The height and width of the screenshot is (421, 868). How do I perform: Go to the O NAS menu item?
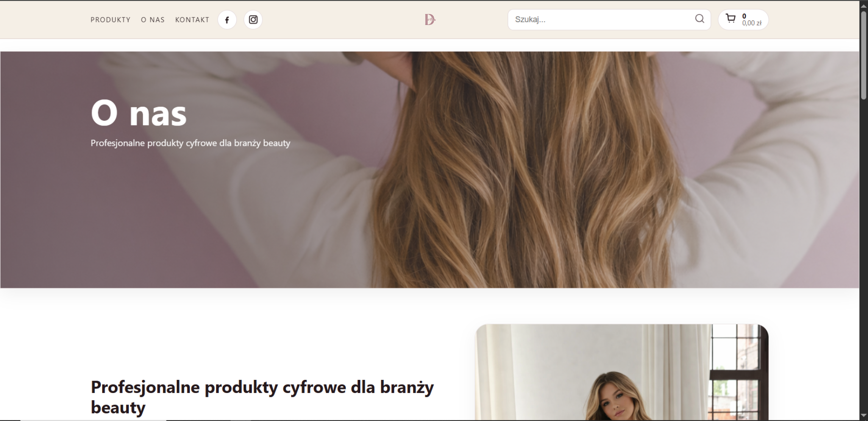153,20
